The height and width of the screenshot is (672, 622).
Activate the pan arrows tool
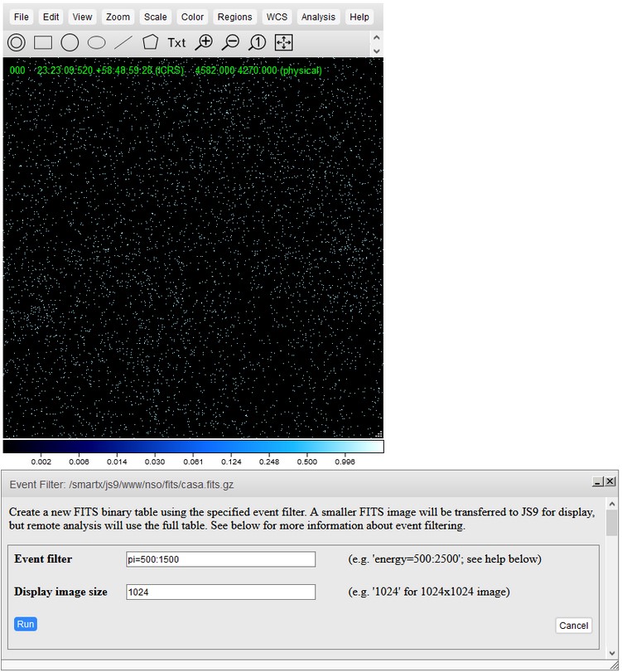[x=283, y=42]
